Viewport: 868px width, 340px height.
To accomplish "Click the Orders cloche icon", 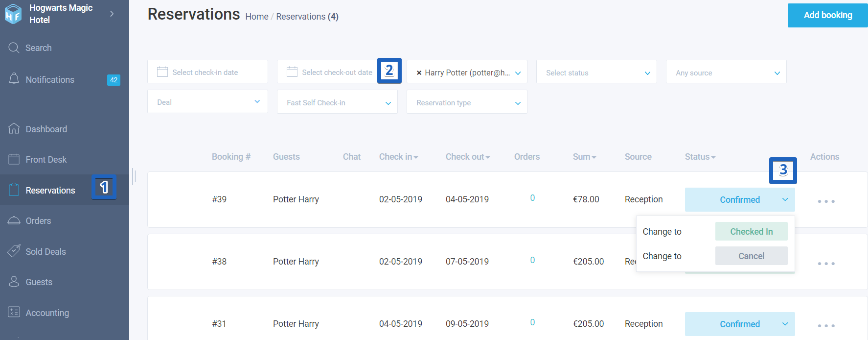I will (14, 220).
